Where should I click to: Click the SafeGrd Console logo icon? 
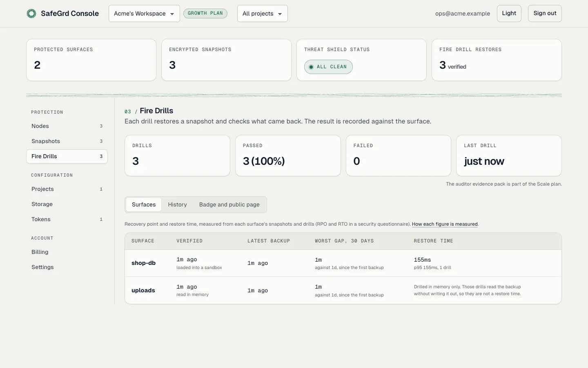point(31,13)
